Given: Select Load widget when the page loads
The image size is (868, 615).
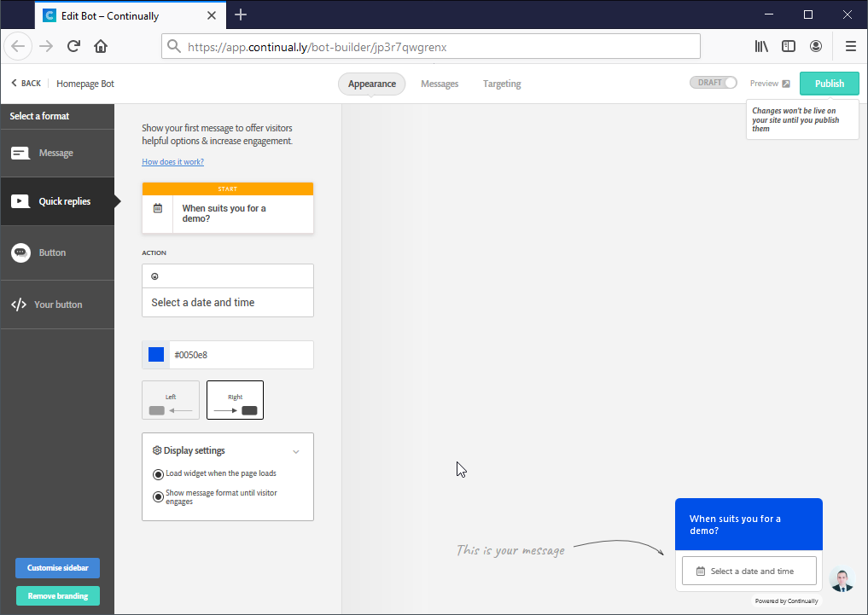Looking at the screenshot, I should click(158, 473).
